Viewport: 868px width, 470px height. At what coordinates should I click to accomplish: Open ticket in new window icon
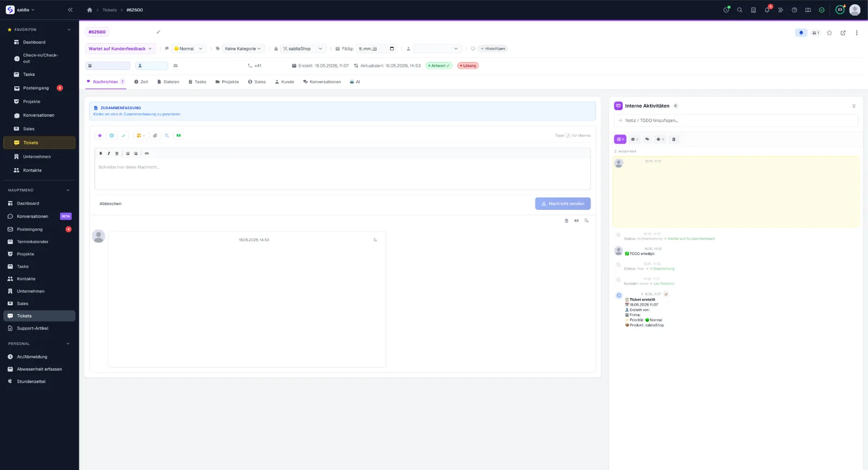point(843,33)
